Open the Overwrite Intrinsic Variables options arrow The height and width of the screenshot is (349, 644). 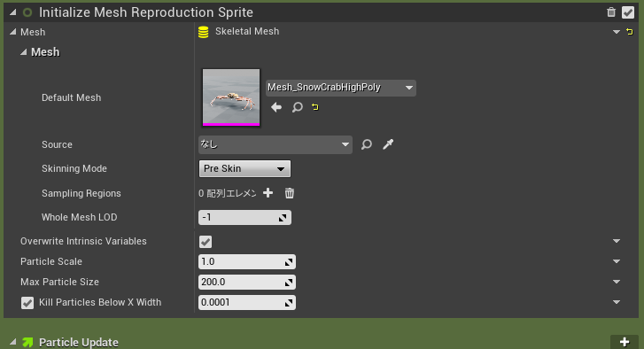[616, 241]
